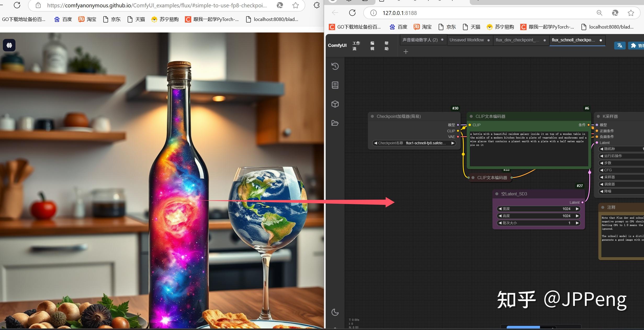Open the workflows folder sidebar icon
This screenshot has width=644, height=330.
335,123
